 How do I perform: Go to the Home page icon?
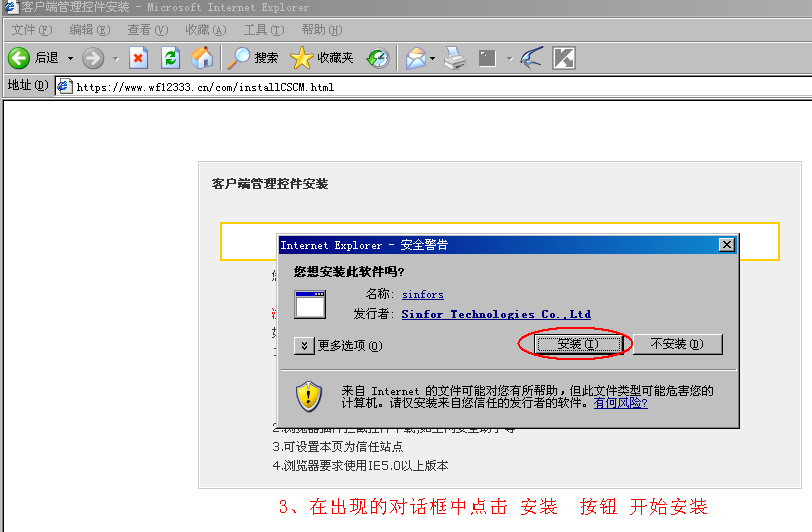pyautogui.click(x=202, y=59)
